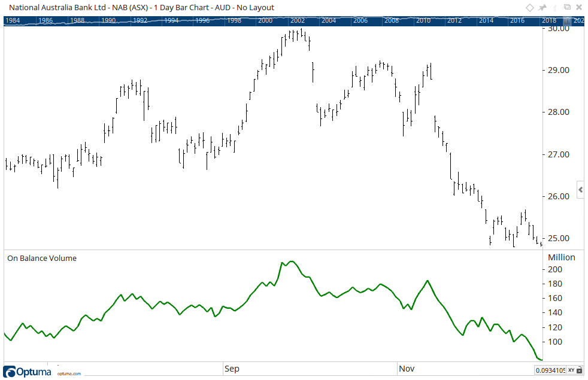Screen dimensions: 588x380
Task: Click the 25.00 price scale label
Action: (x=559, y=238)
